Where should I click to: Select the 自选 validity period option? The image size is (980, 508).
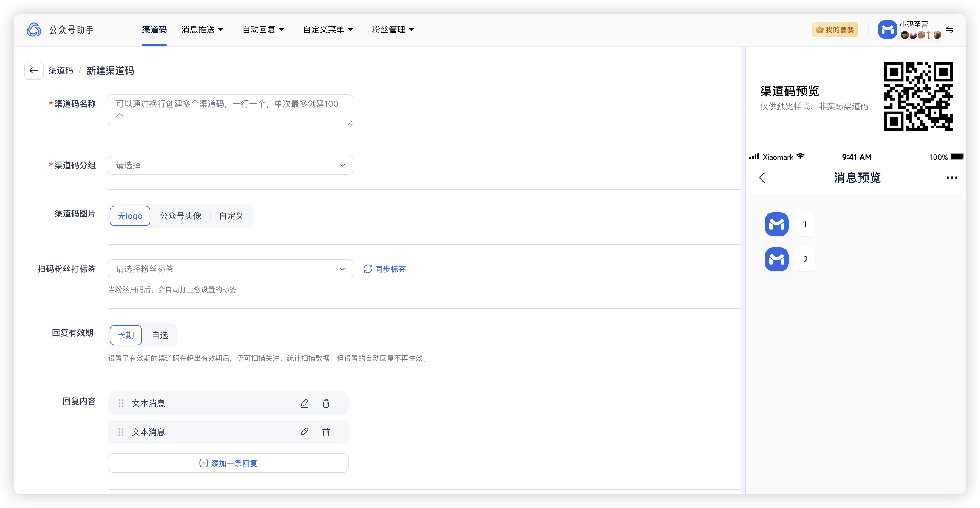[x=159, y=335]
